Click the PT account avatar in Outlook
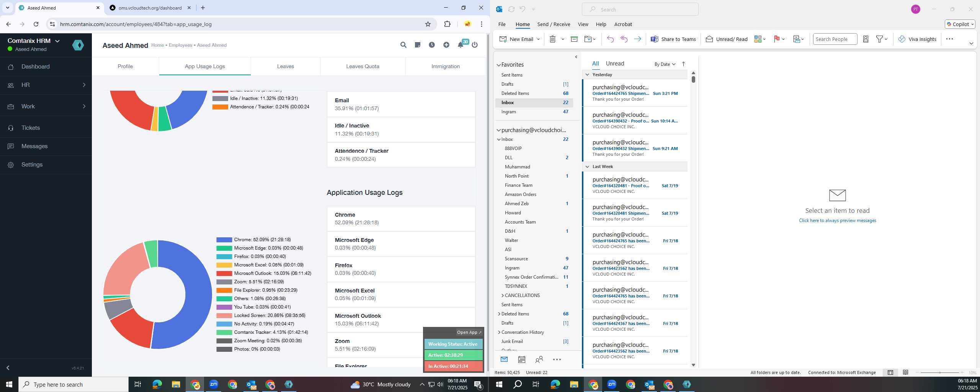Screen dimensions: 980x392 click(916, 9)
